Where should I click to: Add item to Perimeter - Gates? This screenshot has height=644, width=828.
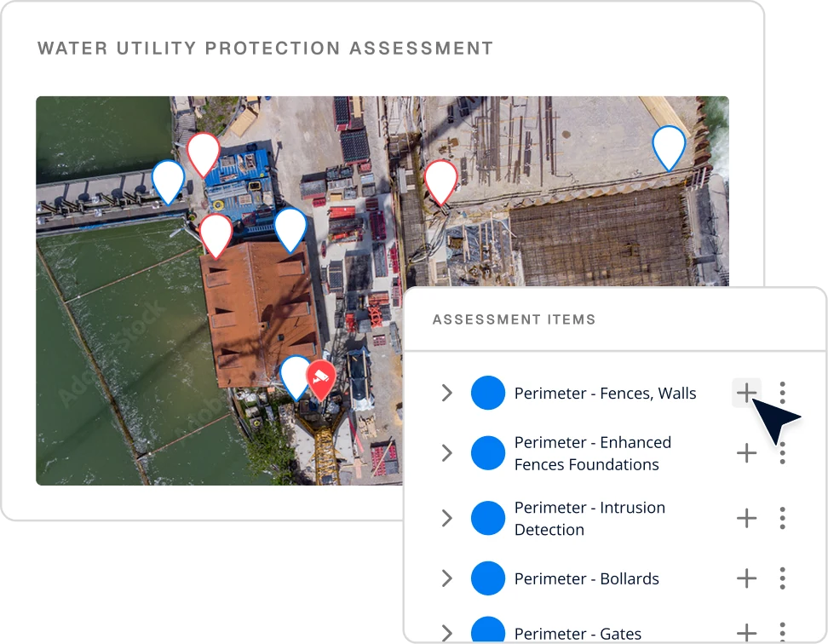[746, 632]
